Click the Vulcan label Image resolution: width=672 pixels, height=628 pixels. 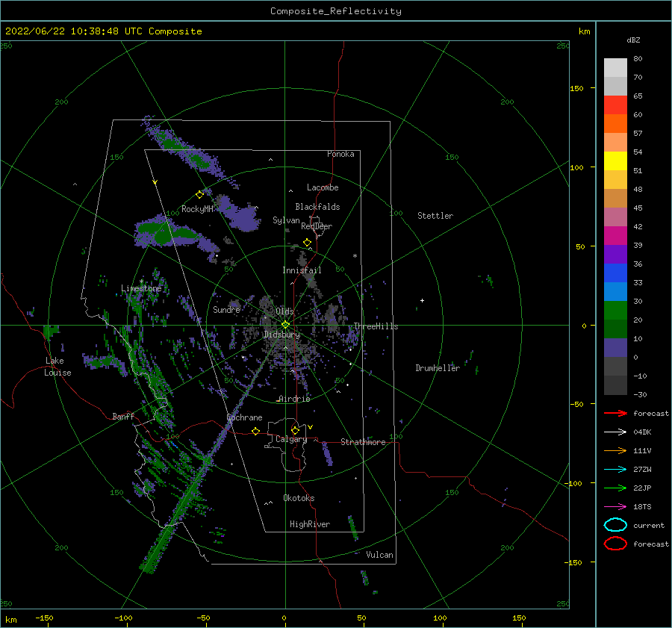coord(380,555)
